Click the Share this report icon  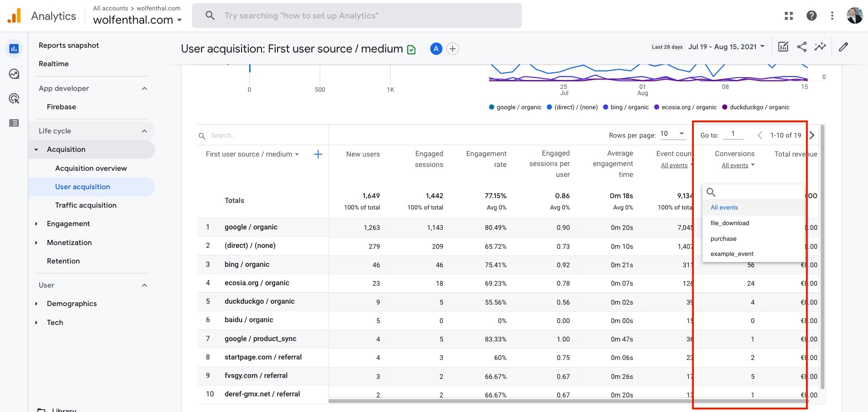point(802,47)
